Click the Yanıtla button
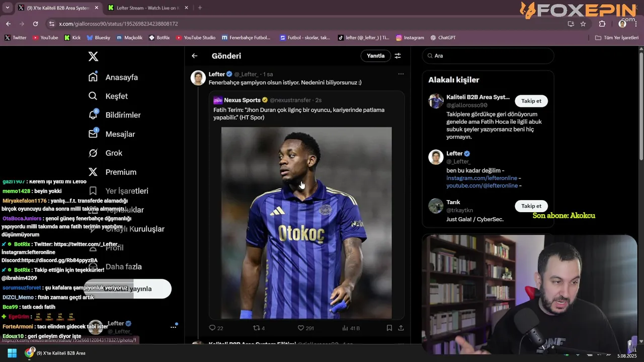644x362 pixels. point(375,56)
